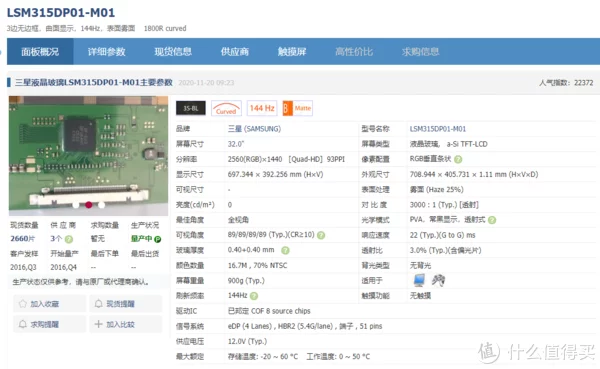Click the monitor application icon

[x=419, y=280]
